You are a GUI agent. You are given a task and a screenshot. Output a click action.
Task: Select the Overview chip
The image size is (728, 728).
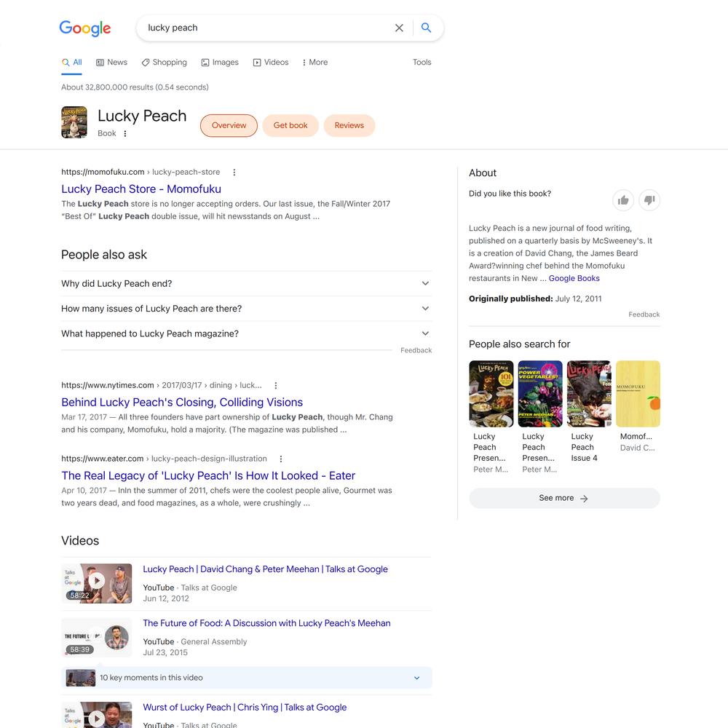coord(229,125)
